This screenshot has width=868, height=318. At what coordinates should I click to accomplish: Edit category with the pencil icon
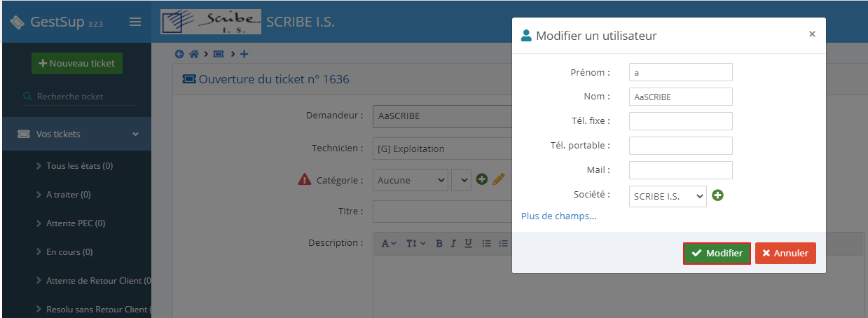click(499, 179)
